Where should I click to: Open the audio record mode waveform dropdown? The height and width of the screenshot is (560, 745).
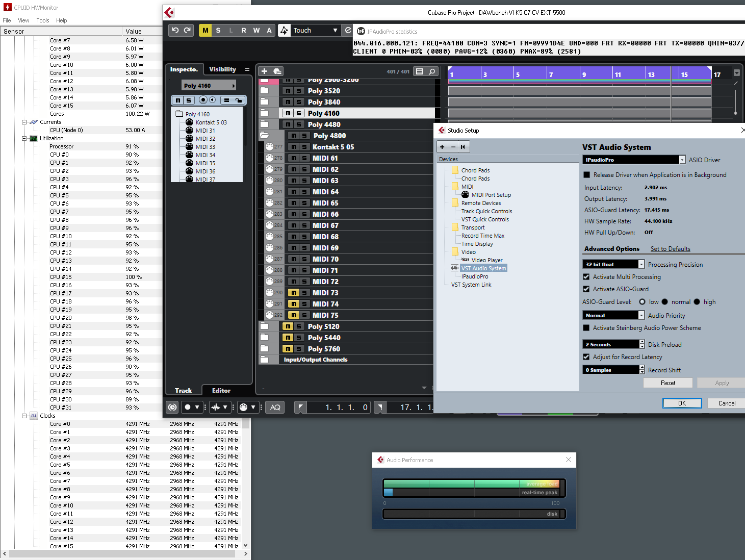[x=220, y=407]
